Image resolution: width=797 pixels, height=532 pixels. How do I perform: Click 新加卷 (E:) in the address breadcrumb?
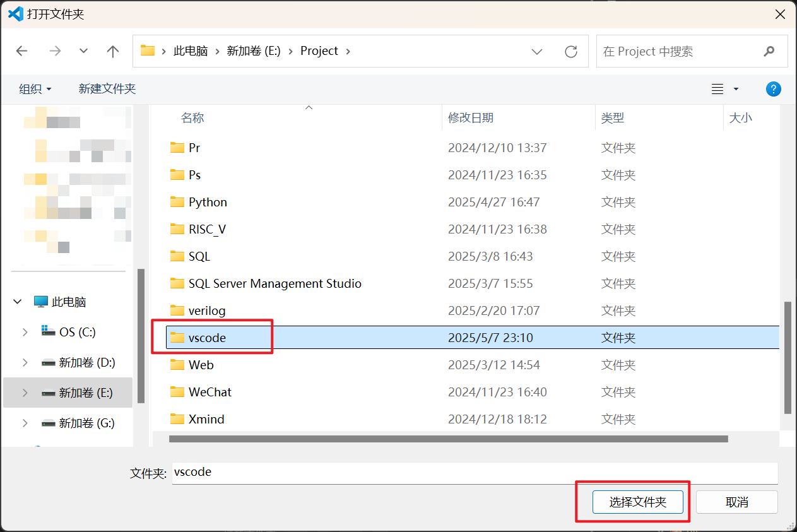pos(254,51)
